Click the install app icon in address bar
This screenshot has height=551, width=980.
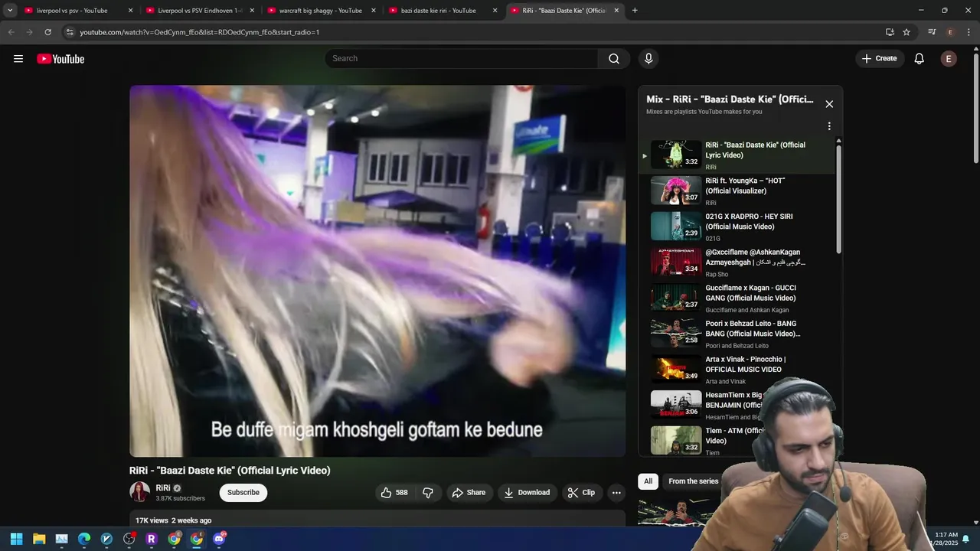click(890, 32)
